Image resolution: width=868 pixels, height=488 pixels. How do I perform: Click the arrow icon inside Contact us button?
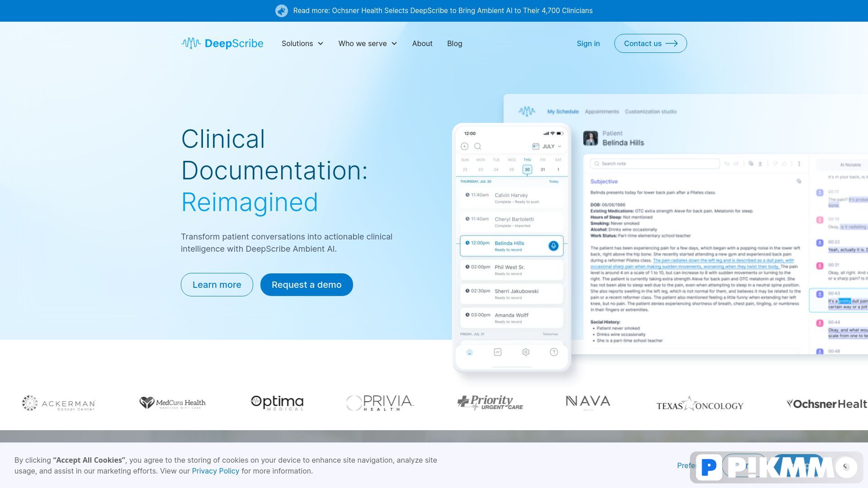point(671,43)
